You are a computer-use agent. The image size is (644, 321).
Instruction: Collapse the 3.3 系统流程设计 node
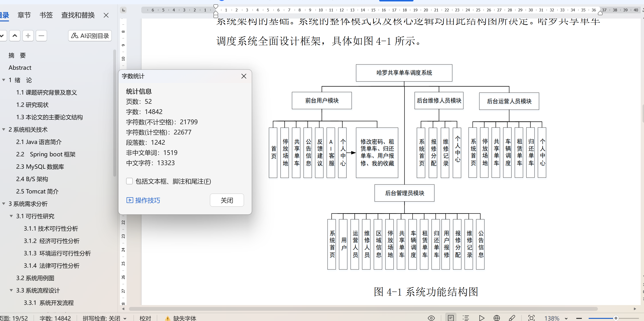tap(11, 290)
